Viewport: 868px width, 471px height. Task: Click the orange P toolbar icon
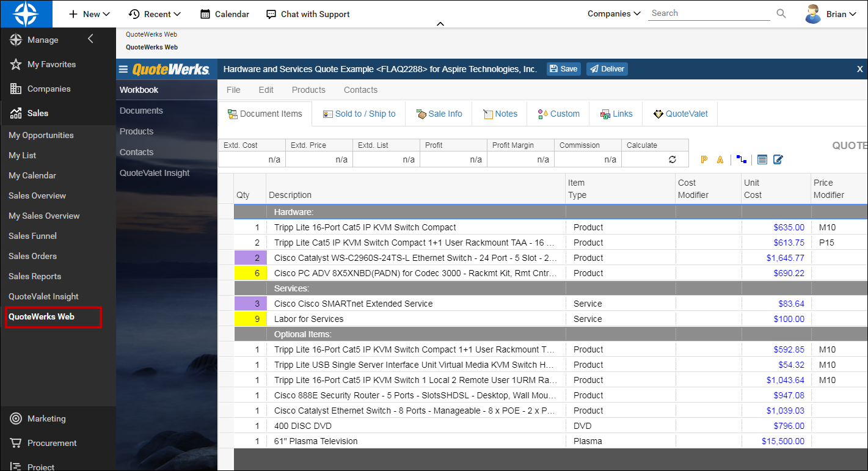(704, 159)
